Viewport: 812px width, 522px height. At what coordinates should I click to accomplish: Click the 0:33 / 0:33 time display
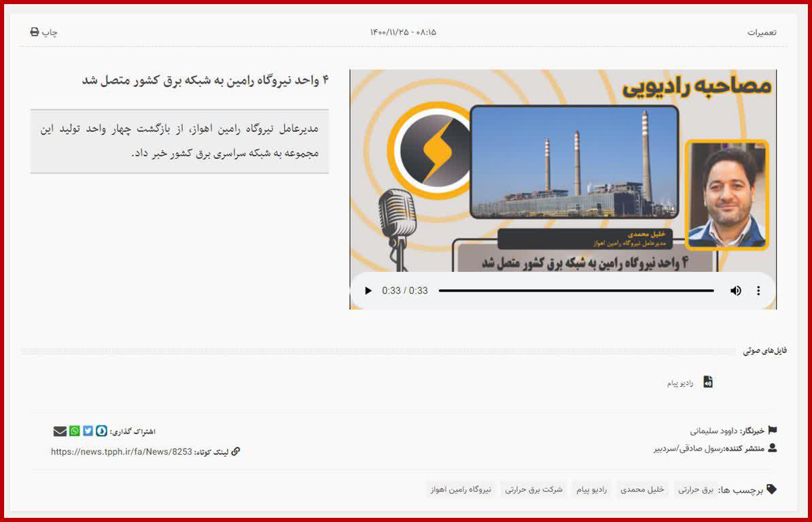point(405,290)
